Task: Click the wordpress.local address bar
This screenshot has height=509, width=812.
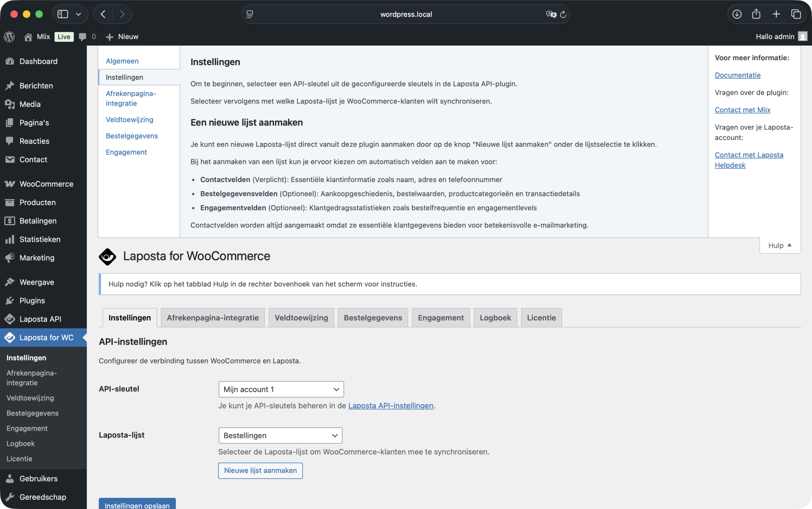Action: pyautogui.click(x=406, y=14)
